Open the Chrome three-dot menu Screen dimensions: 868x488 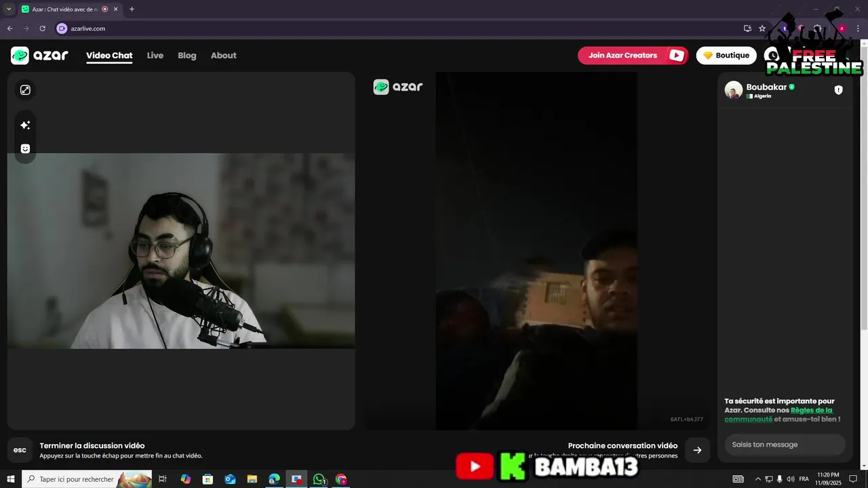point(858,28)
